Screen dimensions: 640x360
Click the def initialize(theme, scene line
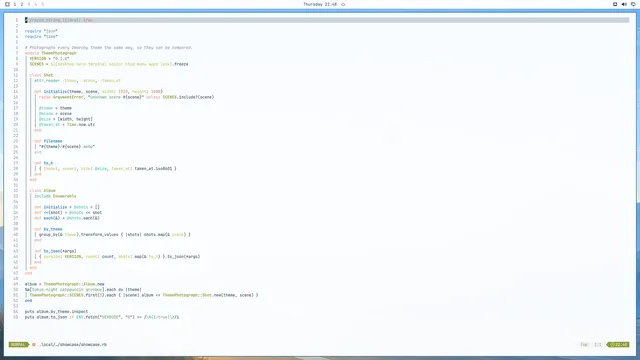(98, 91)
